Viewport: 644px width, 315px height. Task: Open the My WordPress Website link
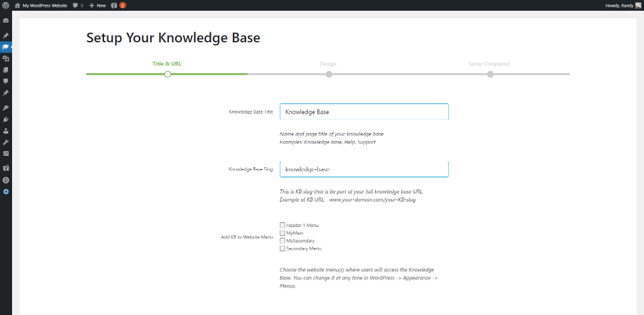(44, 5)
